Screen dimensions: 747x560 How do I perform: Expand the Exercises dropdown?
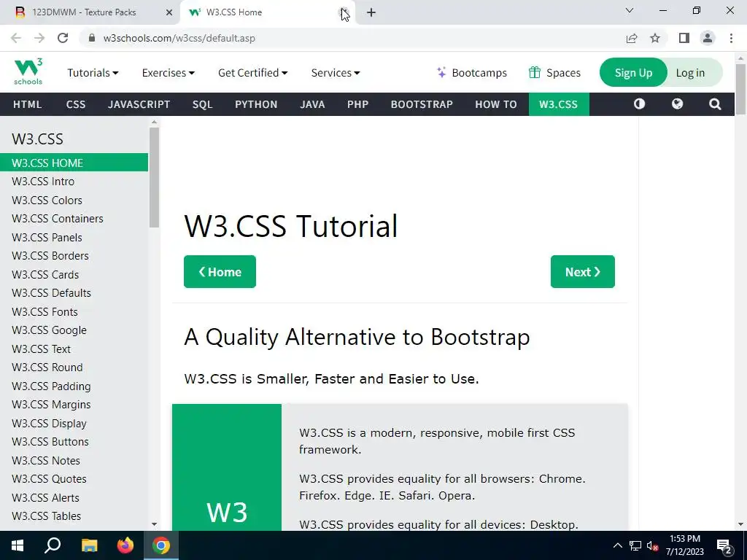pos(169,73)
